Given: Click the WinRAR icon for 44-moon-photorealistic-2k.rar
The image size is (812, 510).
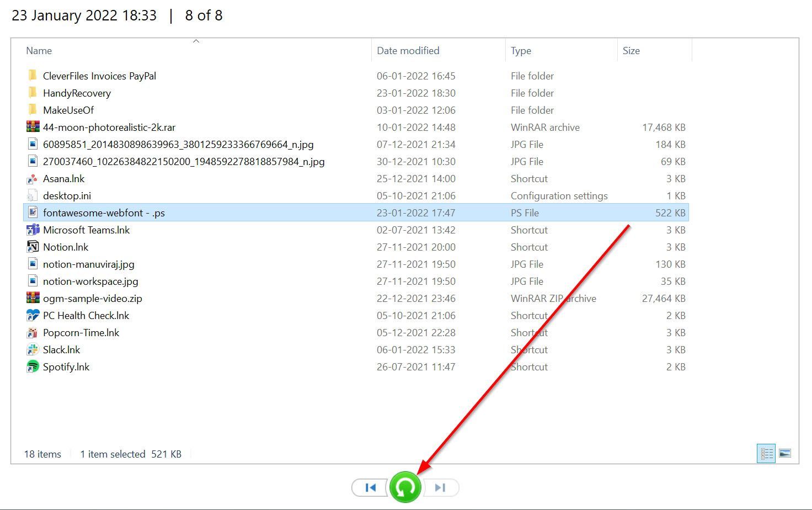Looking at the screenshot, I should [x=33, y=126].
